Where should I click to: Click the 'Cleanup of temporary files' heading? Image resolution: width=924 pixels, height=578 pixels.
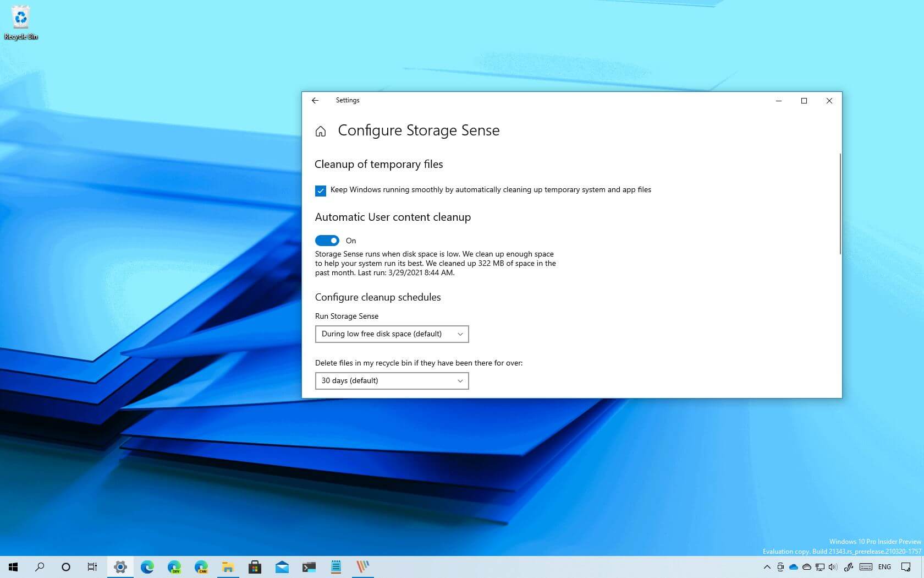pos(379,164)
